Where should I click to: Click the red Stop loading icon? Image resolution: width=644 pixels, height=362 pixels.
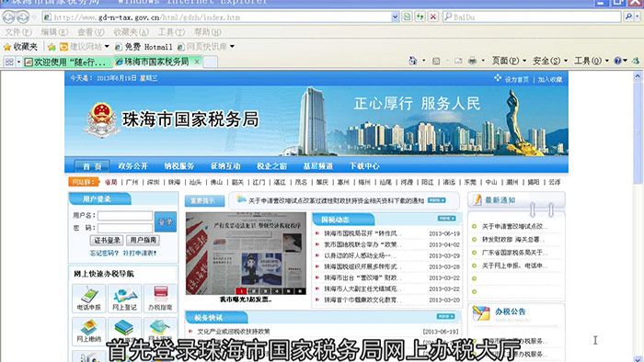(433, 17)
